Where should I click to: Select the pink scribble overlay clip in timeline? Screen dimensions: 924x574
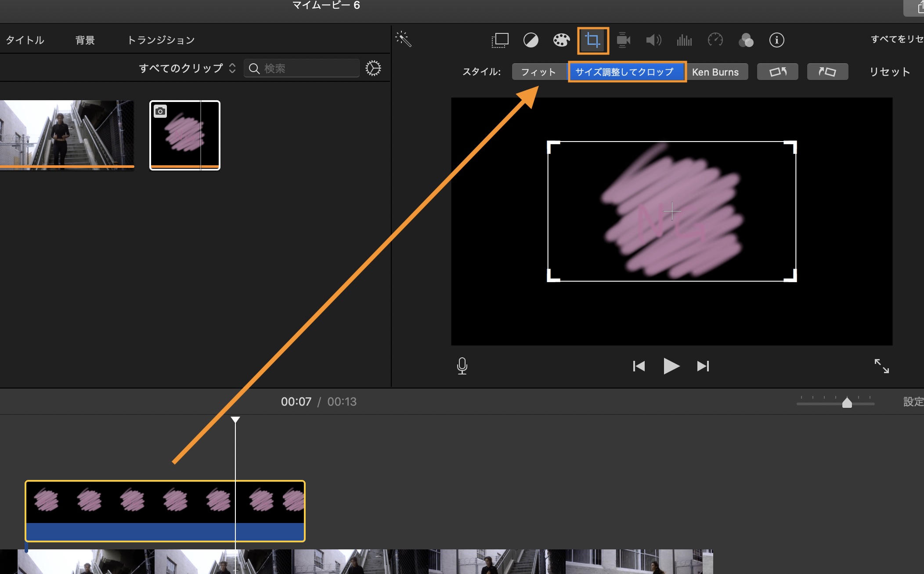point(165,511)
